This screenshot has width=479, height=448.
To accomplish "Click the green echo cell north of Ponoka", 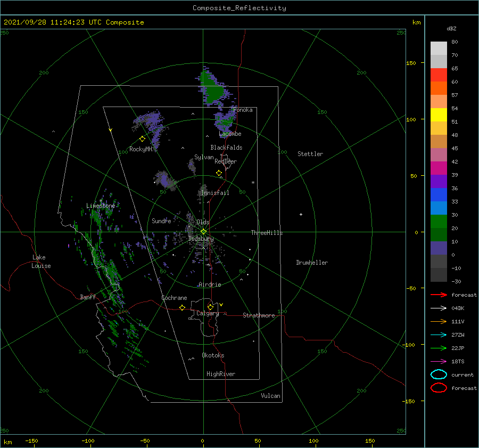I will point(214,88).
